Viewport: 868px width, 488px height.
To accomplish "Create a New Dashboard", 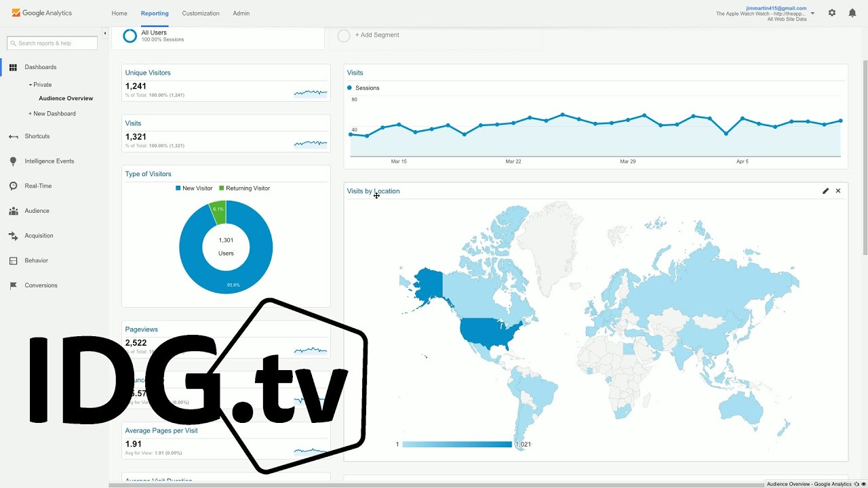I will pos(52,114).
